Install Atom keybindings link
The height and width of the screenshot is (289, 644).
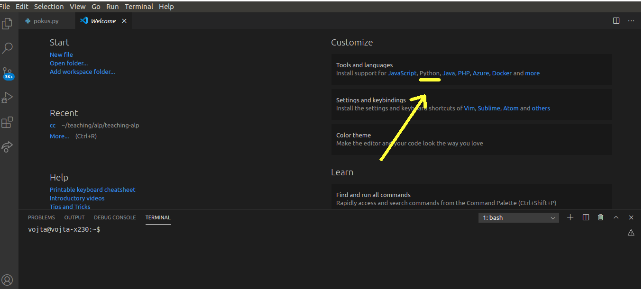tap(511, 108)
